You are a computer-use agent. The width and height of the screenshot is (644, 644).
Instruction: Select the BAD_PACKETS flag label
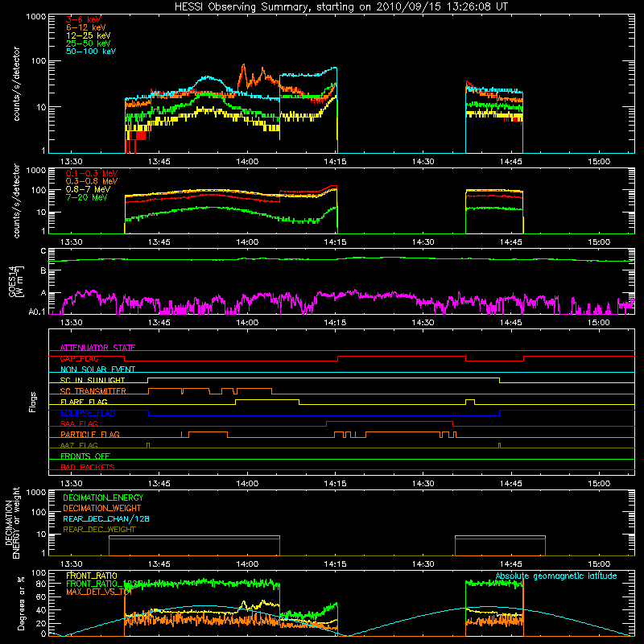pyautogui.click(x=88, y=467)
